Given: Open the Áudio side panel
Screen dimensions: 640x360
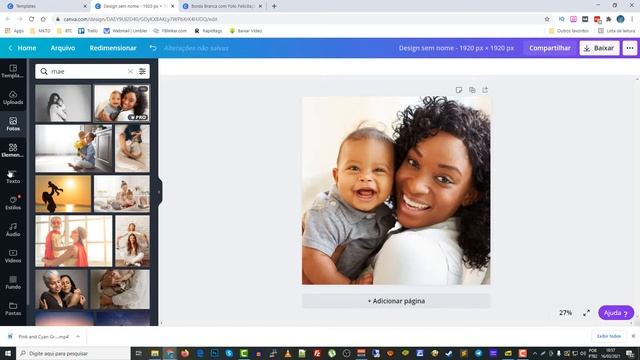Looking at the screenshot, I should [13, 229].
